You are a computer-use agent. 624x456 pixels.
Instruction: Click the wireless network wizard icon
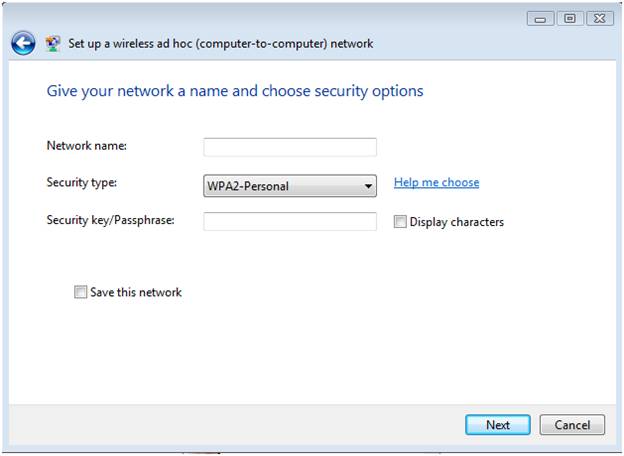coord(53,43)
